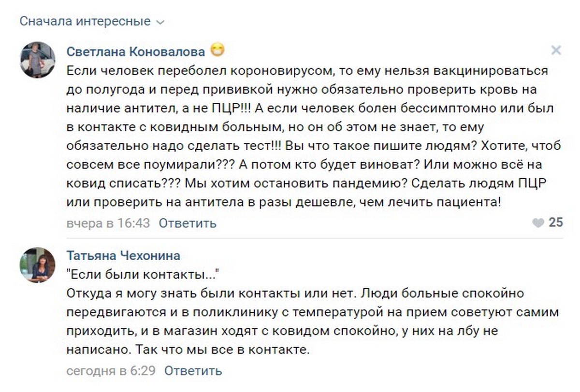Click the quoted line "Если были контакты..."

tap(143, 275)
